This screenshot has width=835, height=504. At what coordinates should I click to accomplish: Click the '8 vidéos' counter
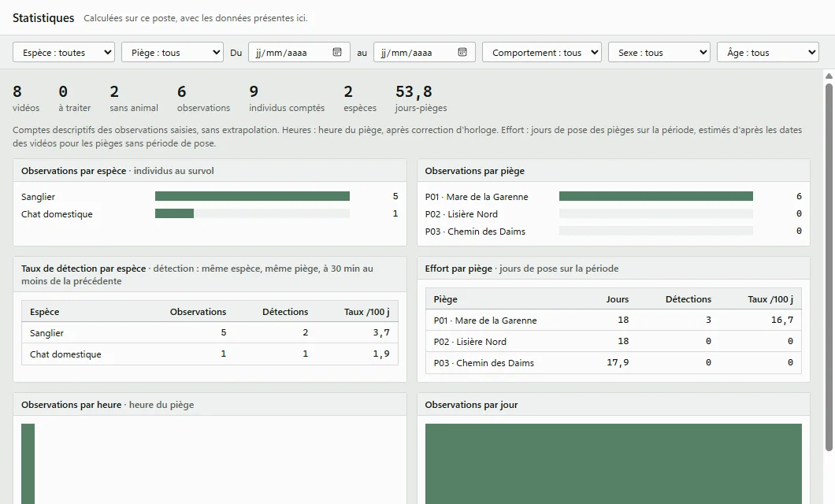tap(25, 99)
